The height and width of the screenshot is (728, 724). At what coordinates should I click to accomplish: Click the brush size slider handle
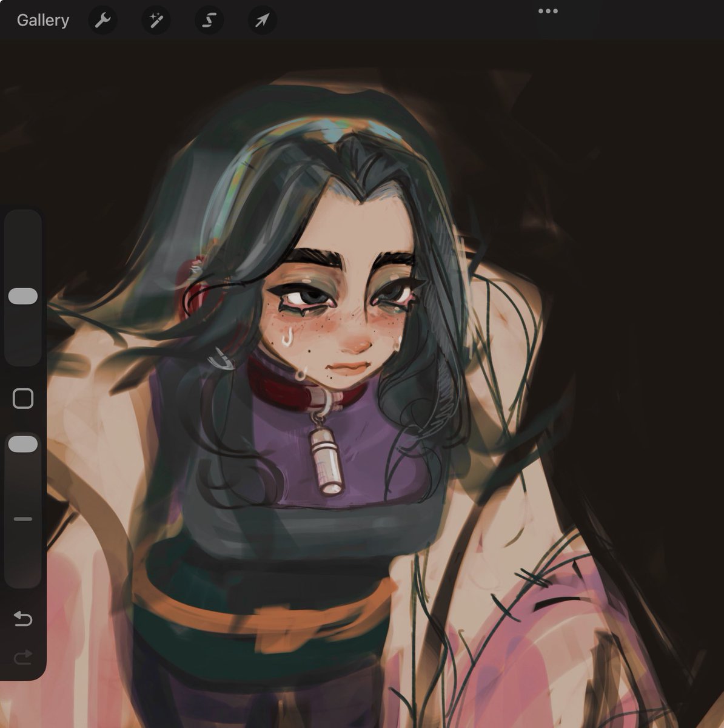[23, 296]
